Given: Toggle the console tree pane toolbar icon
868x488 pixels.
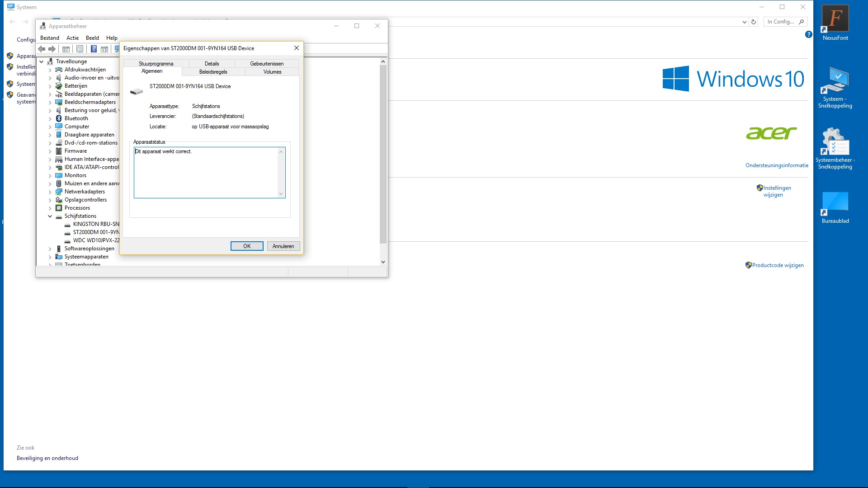Looking at the screenshot, I should tap(66, 49).
